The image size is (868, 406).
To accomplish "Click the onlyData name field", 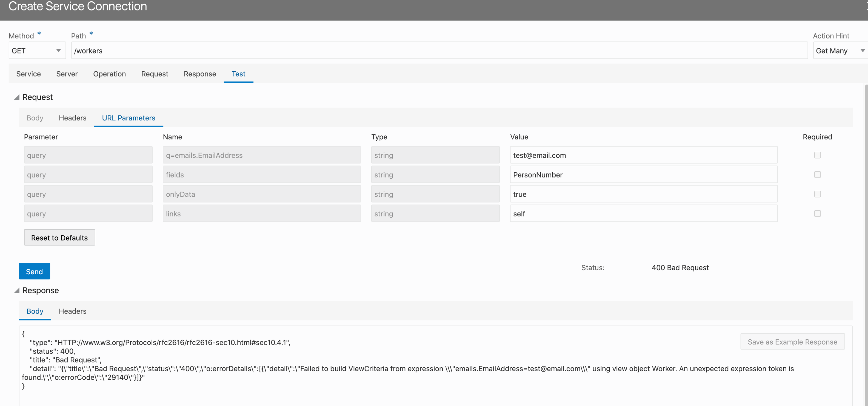I will (x=262, y=194).
